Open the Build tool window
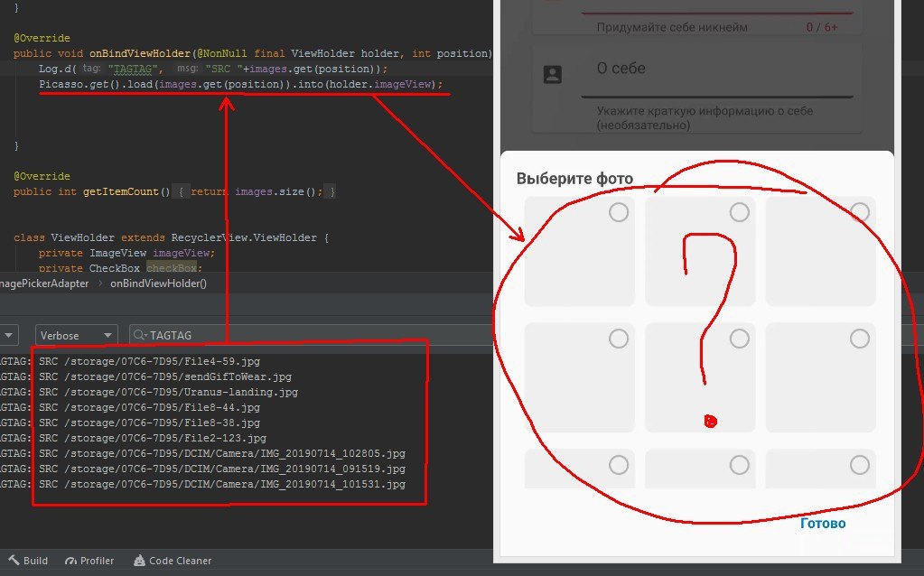The width and height of the screenshot is (924, 576). click(28, 561)
